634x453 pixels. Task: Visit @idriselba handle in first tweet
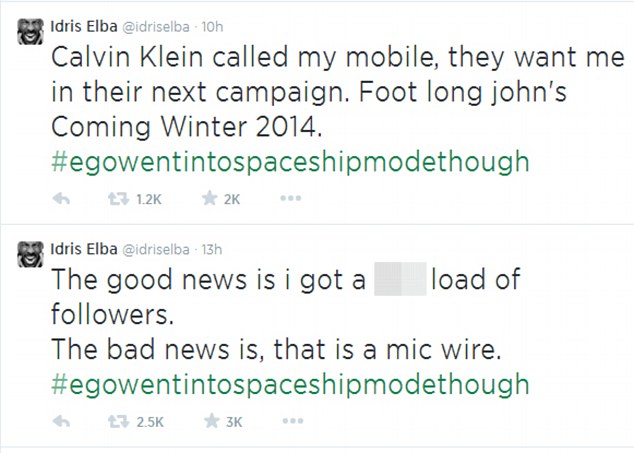tap(155, 27)
